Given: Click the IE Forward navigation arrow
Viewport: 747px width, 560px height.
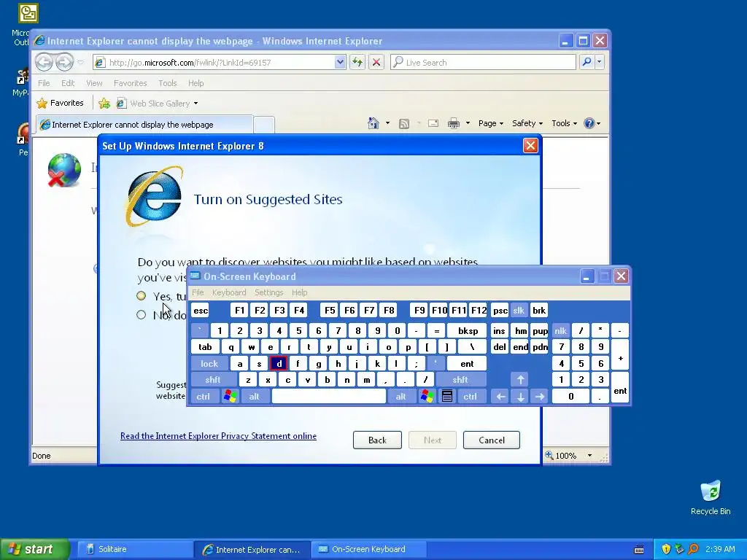Looking at the screenshot, I should coord(64,62).
